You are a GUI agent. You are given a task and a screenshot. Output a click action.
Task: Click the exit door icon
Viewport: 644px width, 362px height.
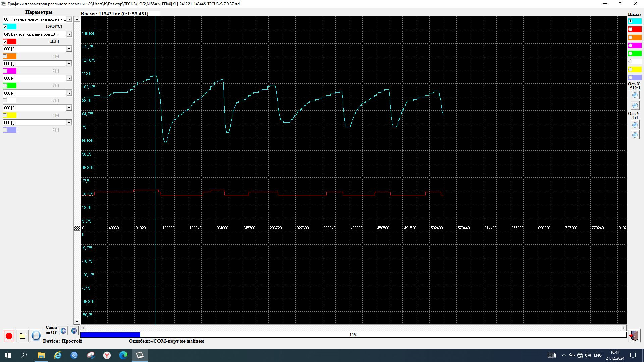[x=634, y=336]
